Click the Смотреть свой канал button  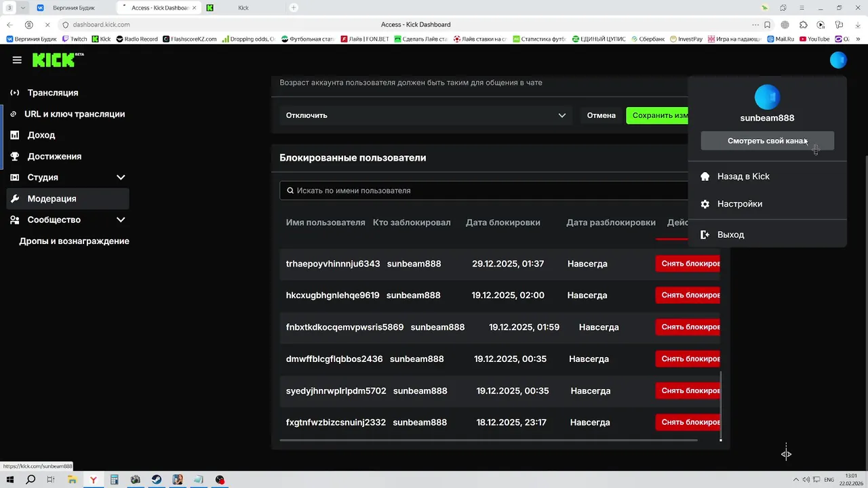pos(767,141)
